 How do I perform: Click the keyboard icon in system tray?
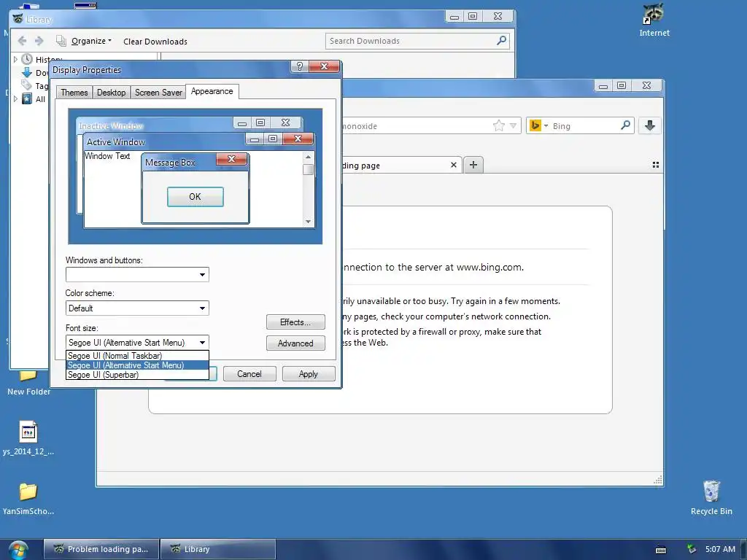[661, 550]
